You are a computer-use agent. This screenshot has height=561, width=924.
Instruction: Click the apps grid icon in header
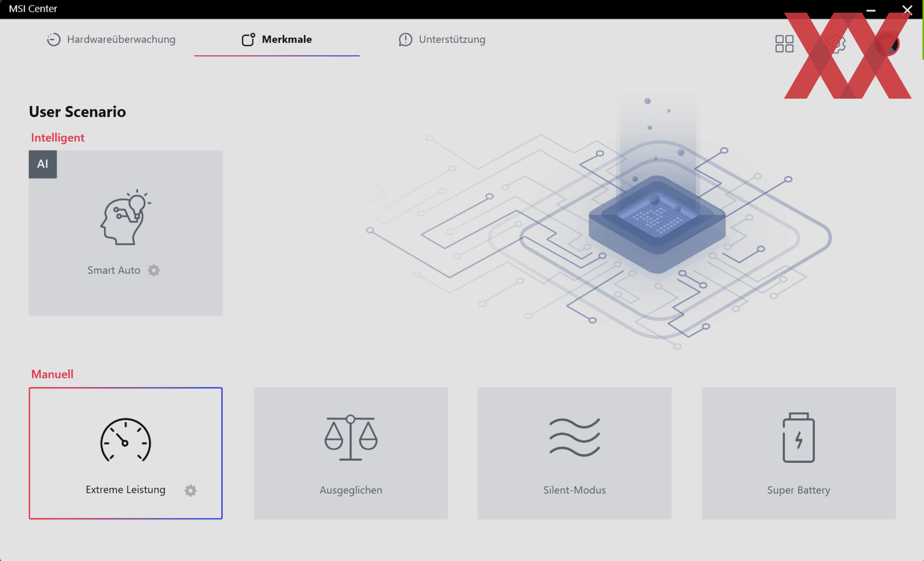tap(784, 44)
